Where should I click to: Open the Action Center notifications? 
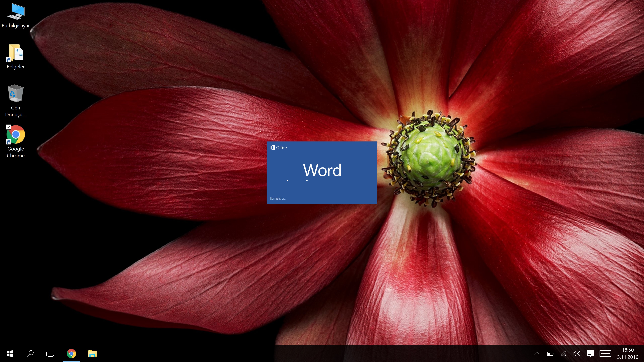pos(590,353)
